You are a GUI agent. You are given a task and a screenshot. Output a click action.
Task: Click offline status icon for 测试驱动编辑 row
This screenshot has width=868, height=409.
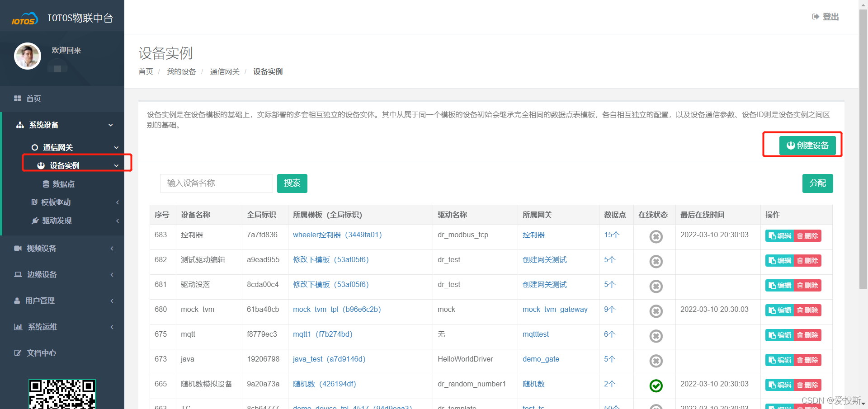pos(656,262)
